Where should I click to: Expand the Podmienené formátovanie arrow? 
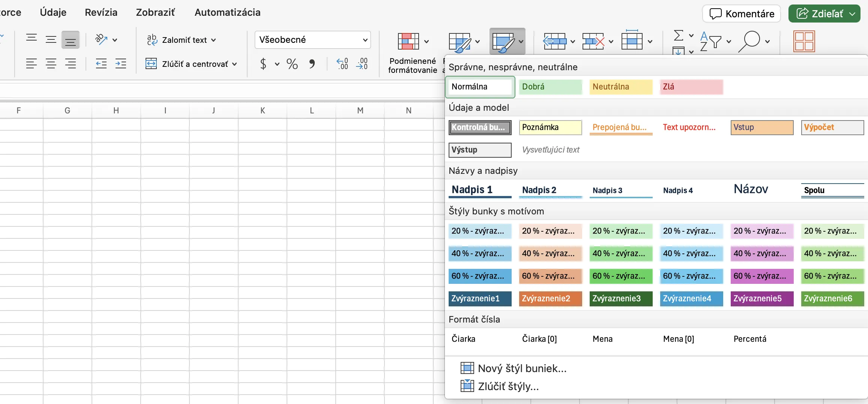pyautogui.click(x=426, y=41)
